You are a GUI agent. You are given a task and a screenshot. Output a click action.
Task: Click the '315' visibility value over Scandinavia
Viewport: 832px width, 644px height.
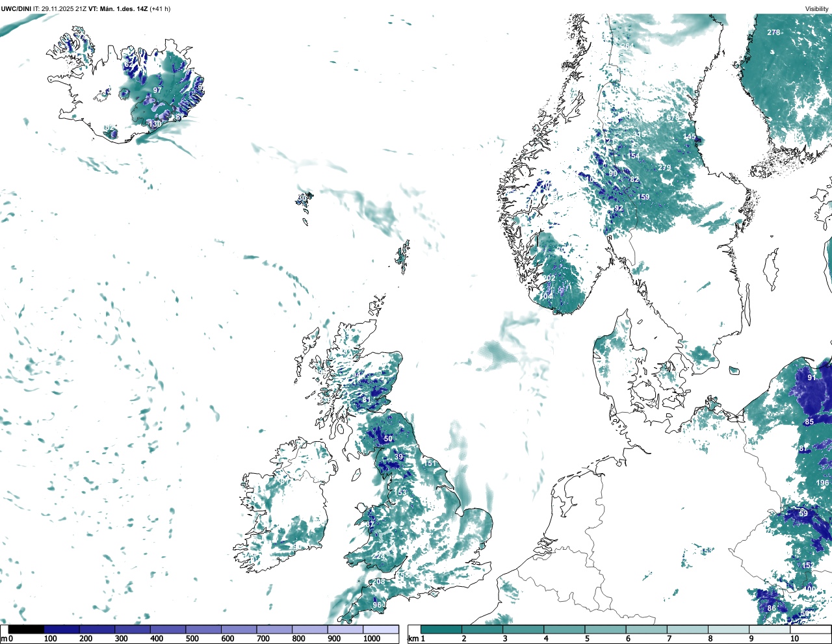(640, 135)
